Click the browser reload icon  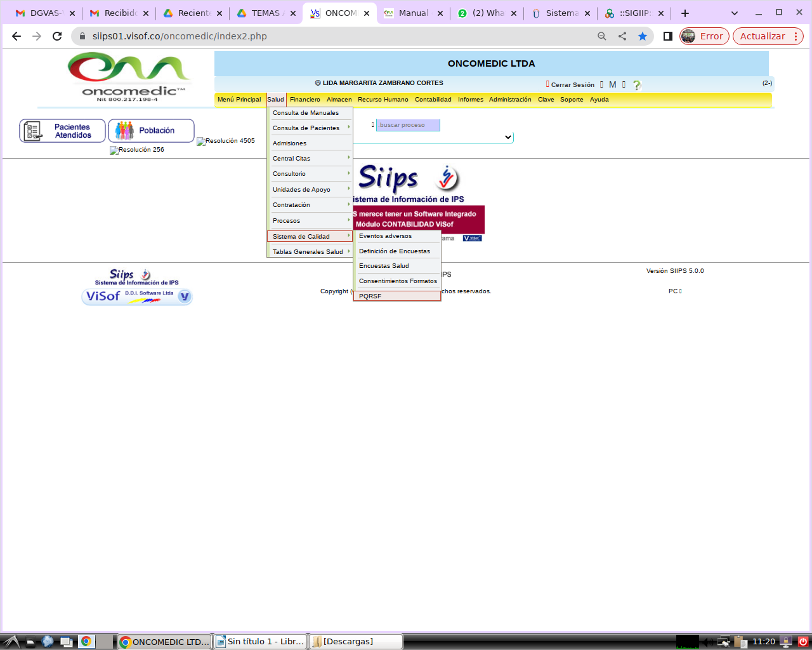coord(57,36)
